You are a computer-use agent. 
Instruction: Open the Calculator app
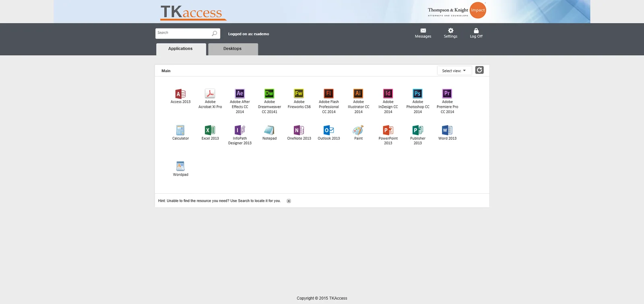click(180, 133)
